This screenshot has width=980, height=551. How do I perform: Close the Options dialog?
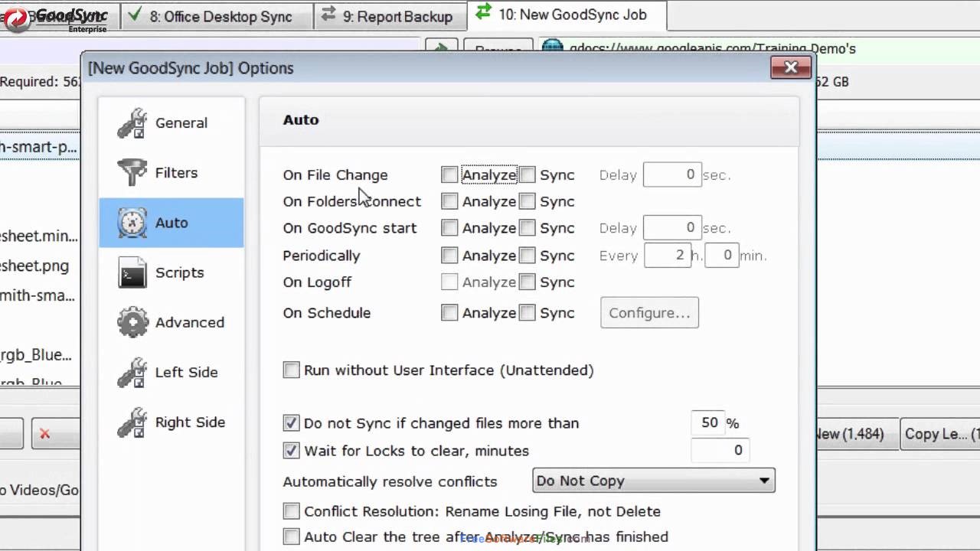[x=791, y=68]
